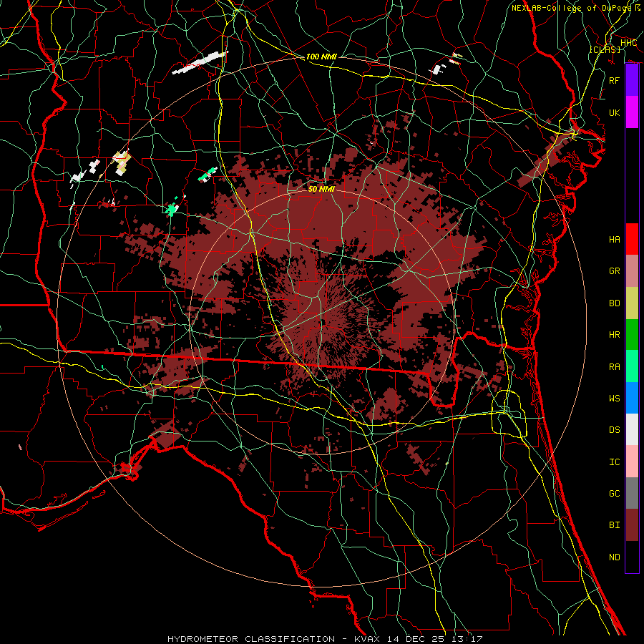Click the GR legend label
Viewport: 644px width, 644px height.
[614, 271]
